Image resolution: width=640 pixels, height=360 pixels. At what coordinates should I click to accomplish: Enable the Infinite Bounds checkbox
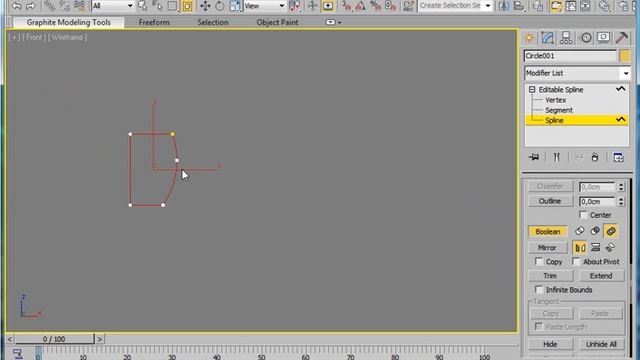click(x=539, y=289)
